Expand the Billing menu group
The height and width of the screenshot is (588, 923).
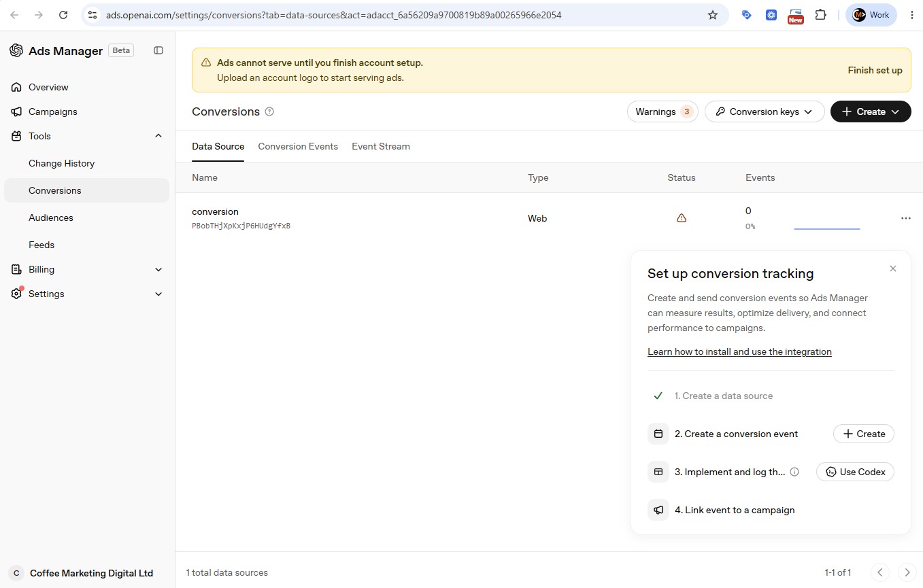pos(86,269)
